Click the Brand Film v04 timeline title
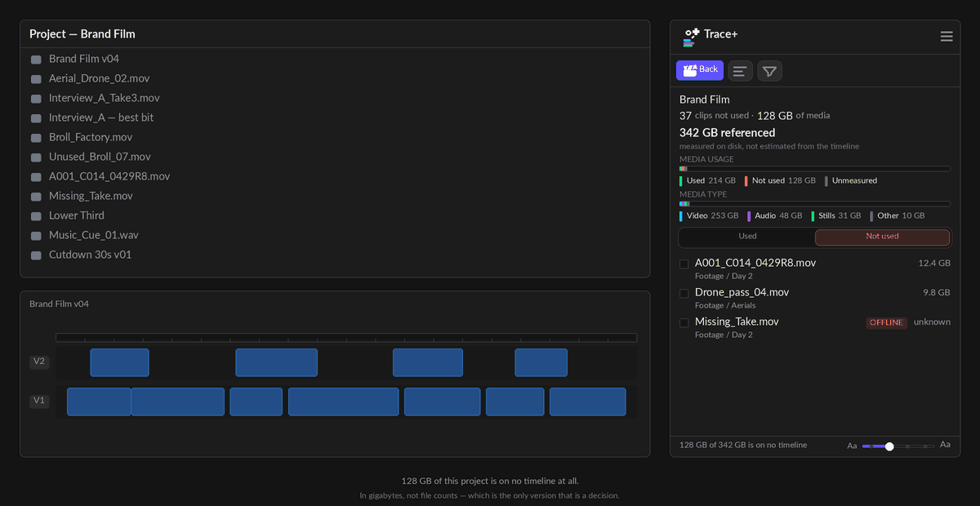Image resolution: width=980 pixels, height=506 pixels. pyautogui.click(x=59, y=304)
